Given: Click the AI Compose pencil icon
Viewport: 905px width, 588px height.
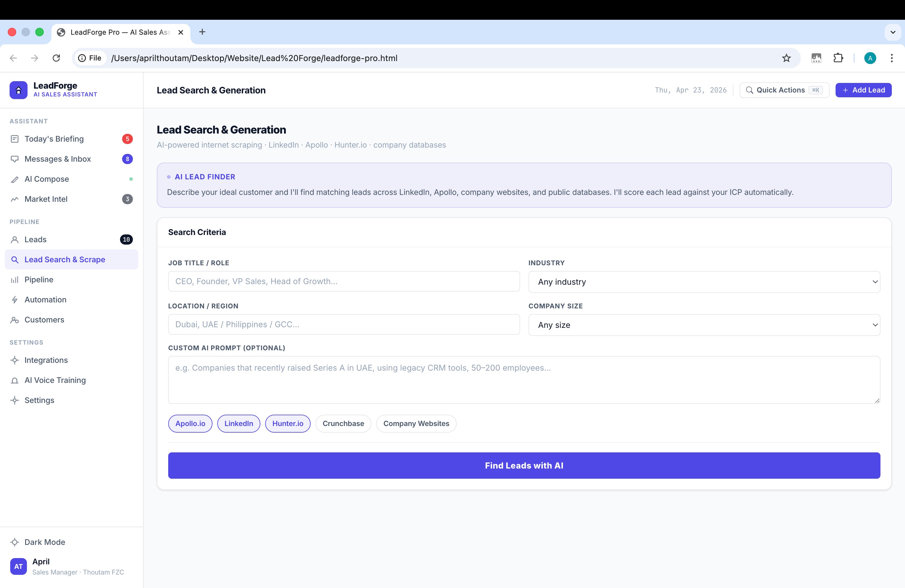Looking at the screenshot, I should (x=14, y=179).
